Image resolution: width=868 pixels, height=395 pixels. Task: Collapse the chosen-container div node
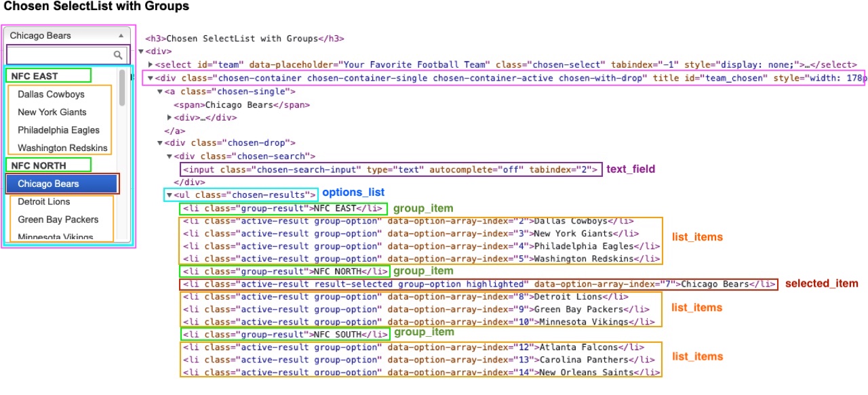[x=151, y=78]
